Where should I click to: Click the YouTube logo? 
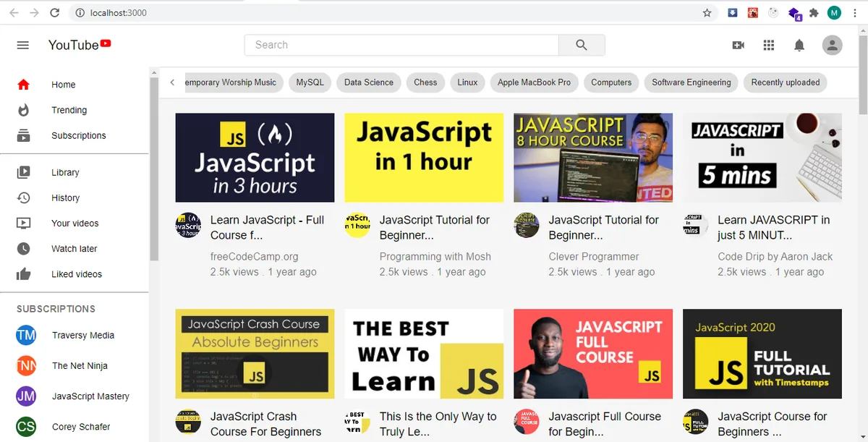[x=80, y=45]
